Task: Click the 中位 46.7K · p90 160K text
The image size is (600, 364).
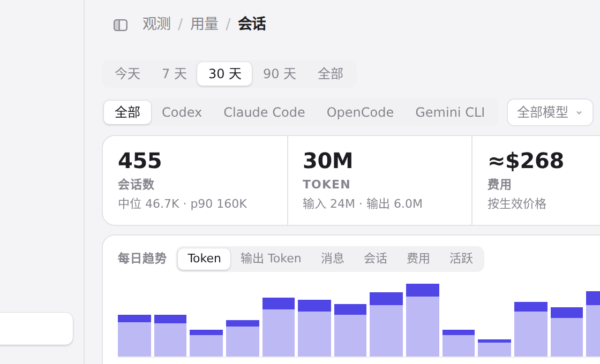Action: (x=183, y=203)
